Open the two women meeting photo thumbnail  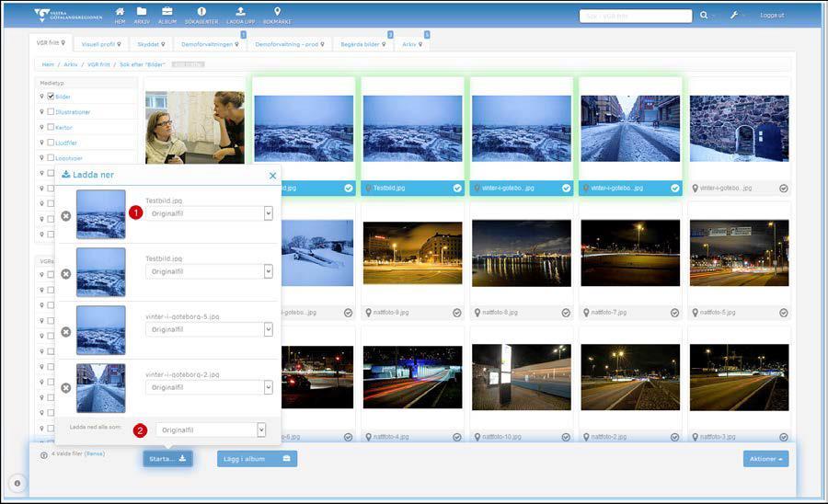click(195, 127)
